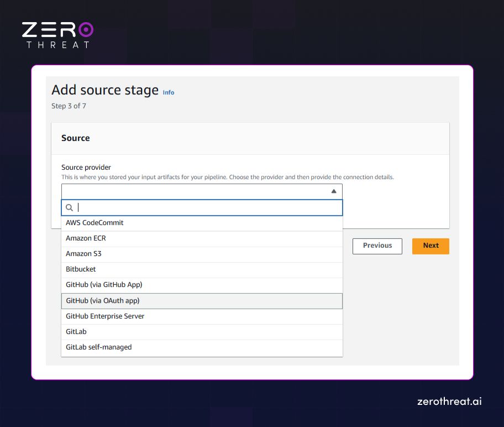
Task: Select GitLab from the provider list
Action: point(202,332)
